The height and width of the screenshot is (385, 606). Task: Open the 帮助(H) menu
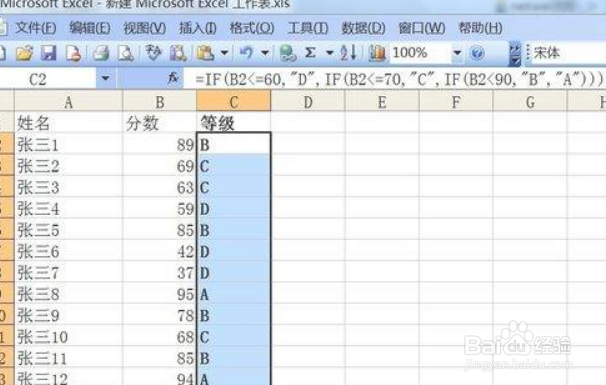point(480,28)
